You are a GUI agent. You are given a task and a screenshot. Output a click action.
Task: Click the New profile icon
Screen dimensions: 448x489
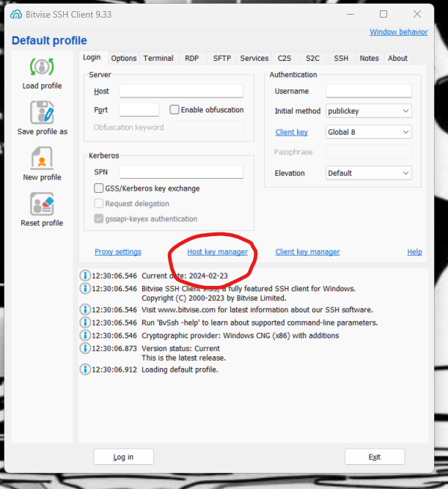pos(42,158)
